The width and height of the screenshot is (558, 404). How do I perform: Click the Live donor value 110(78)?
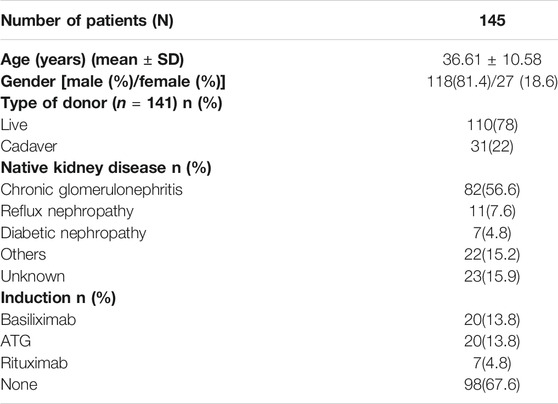492,125
